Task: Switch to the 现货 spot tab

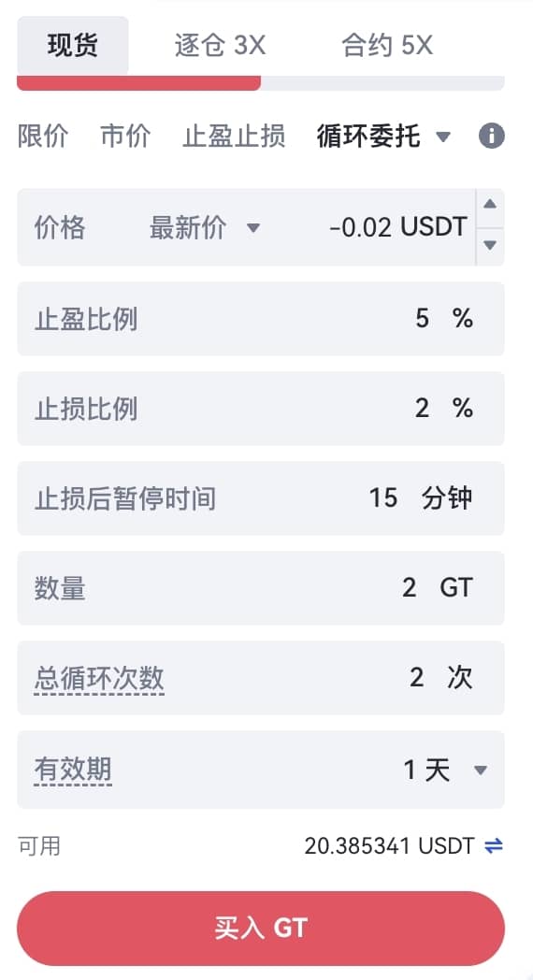Action: (x=73, y=46)
